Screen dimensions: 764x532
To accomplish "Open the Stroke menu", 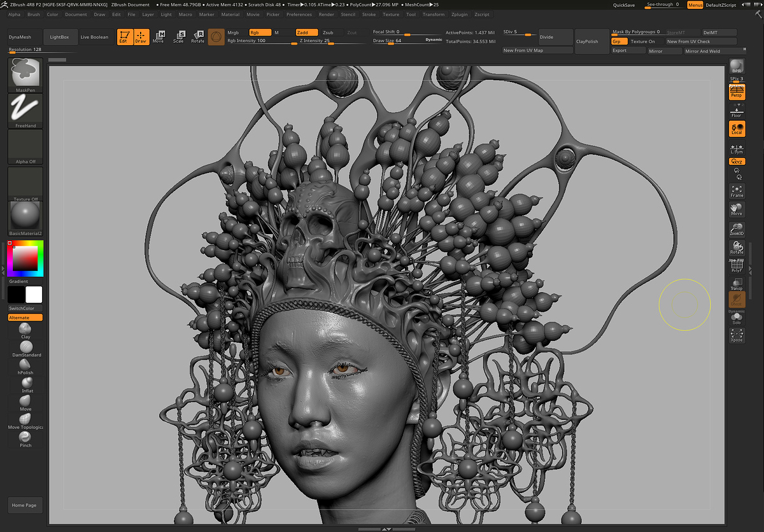I will [369, 14].
